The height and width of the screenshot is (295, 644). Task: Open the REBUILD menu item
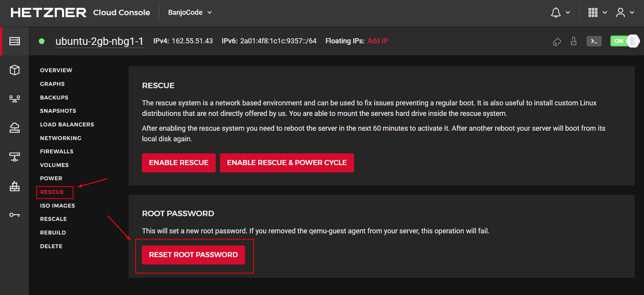(x=53, y=233)
